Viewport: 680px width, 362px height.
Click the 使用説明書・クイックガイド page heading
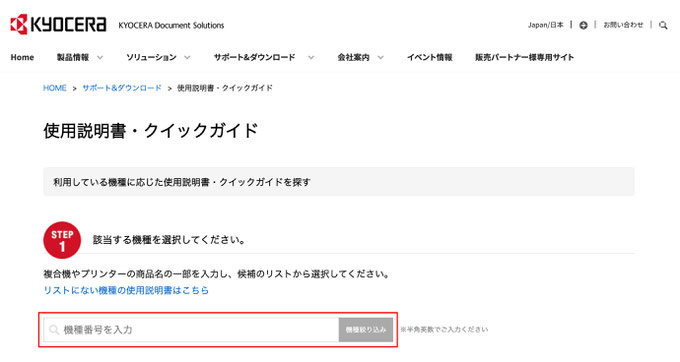point(150,130)
